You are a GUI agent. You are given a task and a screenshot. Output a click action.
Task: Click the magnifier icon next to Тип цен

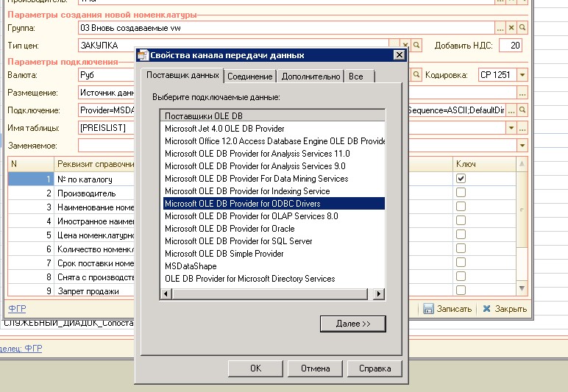[x=416, y=46]
